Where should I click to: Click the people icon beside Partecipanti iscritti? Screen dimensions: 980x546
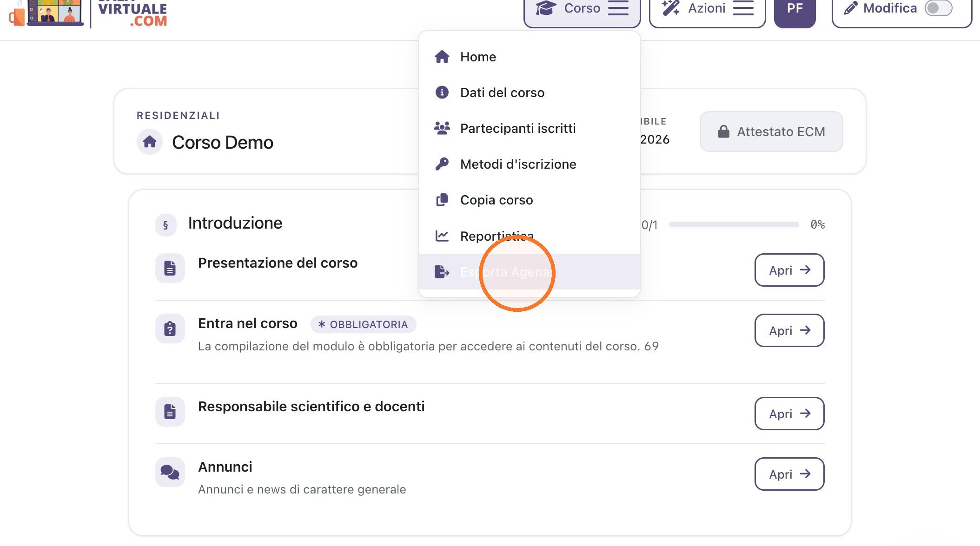point(442,128)
